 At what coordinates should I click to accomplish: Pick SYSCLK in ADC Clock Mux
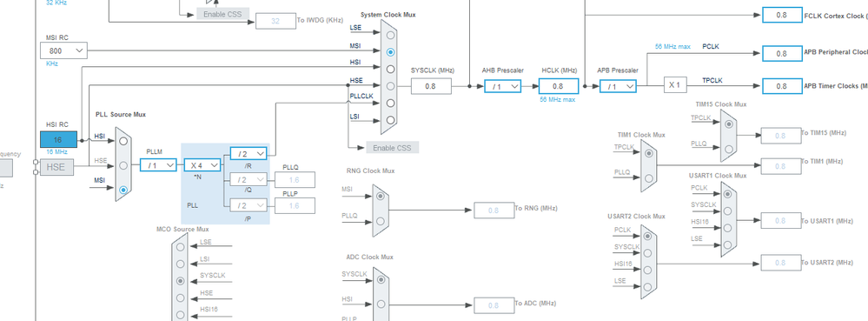point(381,280)
